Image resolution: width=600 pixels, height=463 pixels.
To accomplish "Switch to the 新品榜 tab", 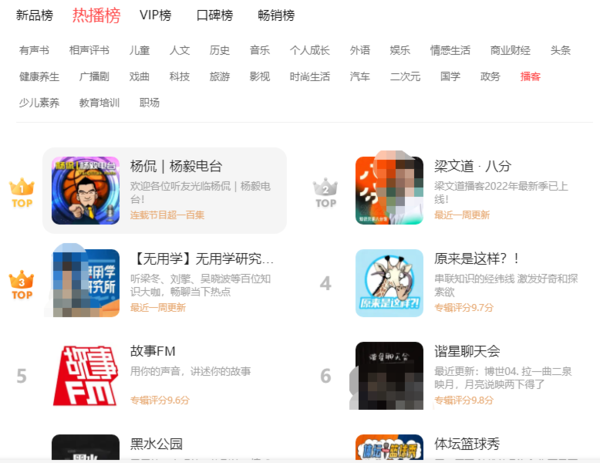I will point(34,15).
